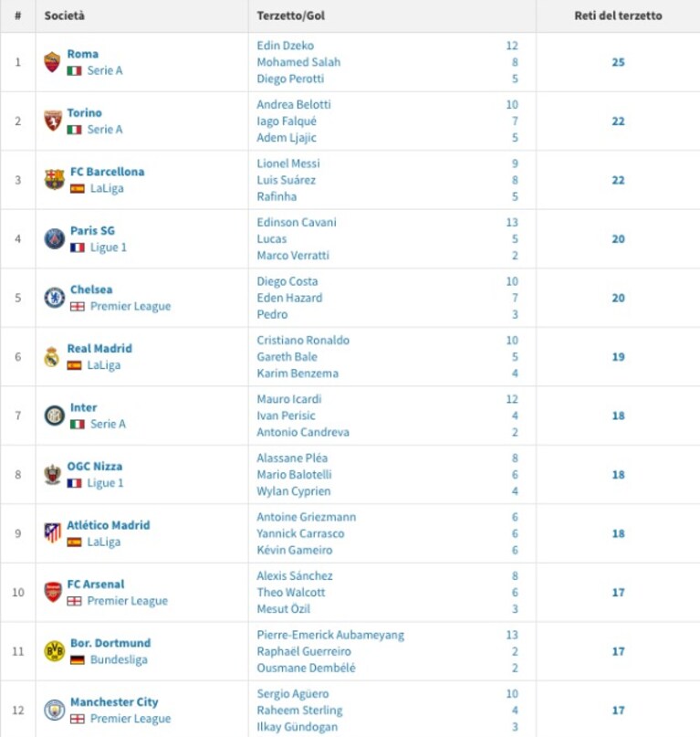Open the OGC Nizza club link

coord(95,467)
